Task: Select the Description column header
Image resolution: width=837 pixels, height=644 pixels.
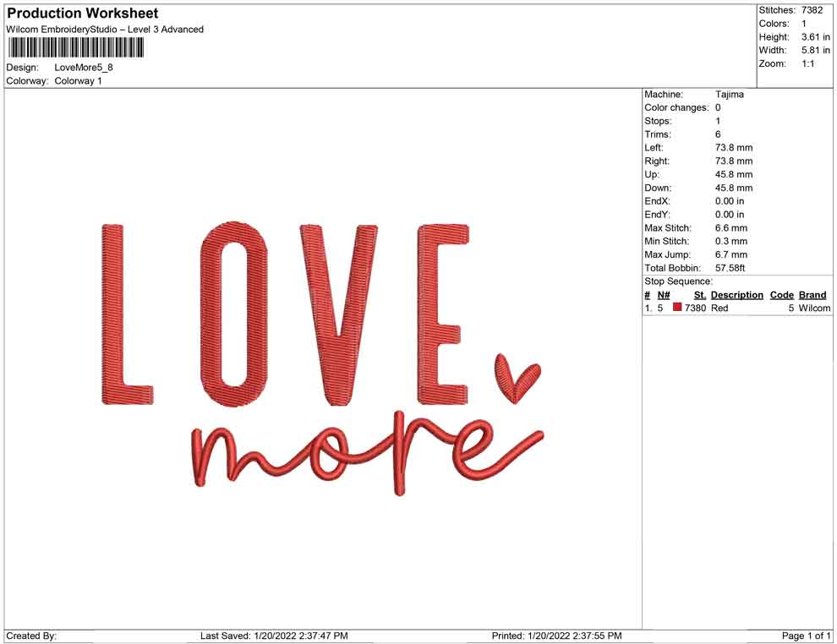Action: pyautogui.click(x=736, y=294)
